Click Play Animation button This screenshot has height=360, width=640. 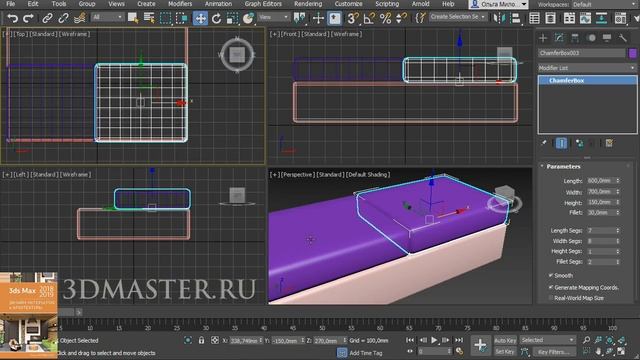coord(434,340)
